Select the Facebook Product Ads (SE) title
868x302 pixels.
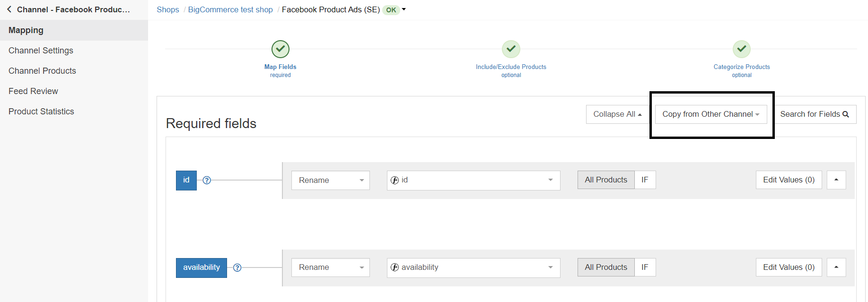[331, 9]
